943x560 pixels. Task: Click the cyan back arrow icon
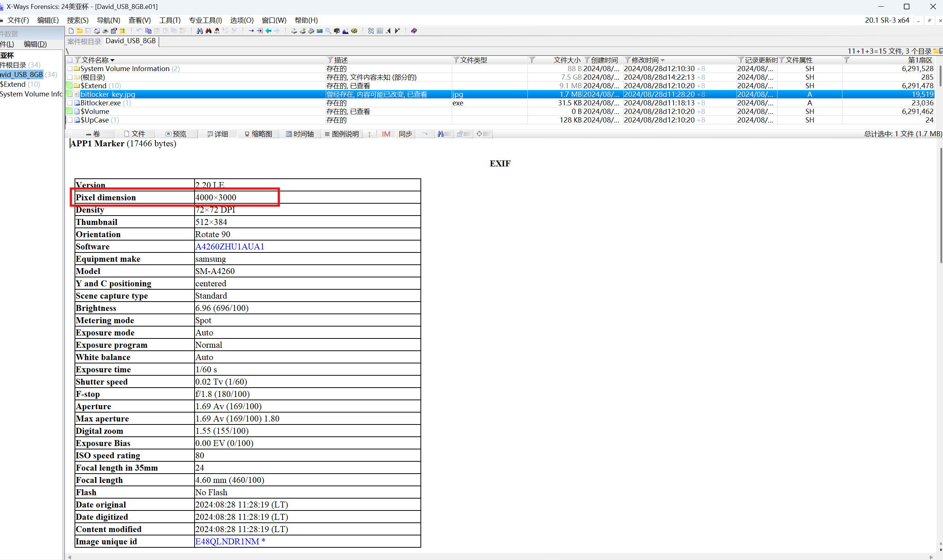pos(268,31)
